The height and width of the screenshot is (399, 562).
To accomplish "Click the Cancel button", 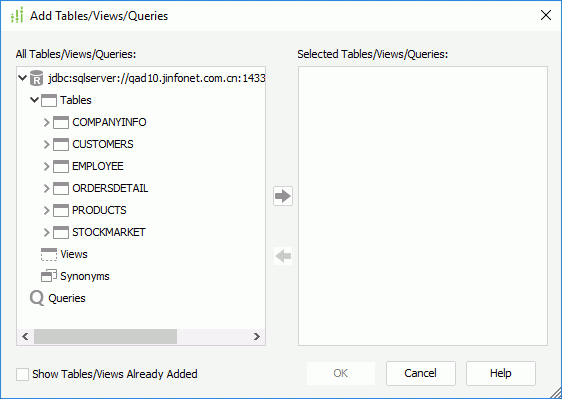I will pyautogui.click(x=421, y=373).
